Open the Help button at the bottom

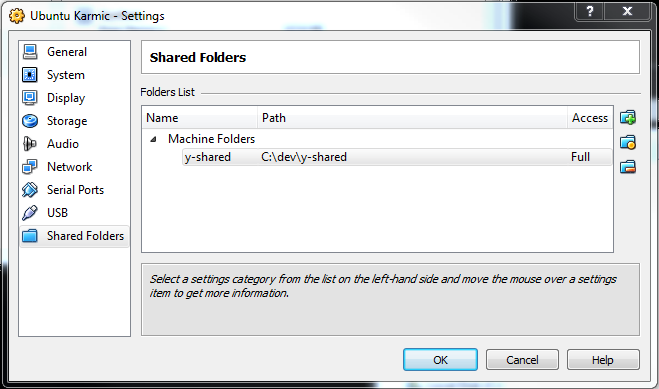[x=603, y=360]
